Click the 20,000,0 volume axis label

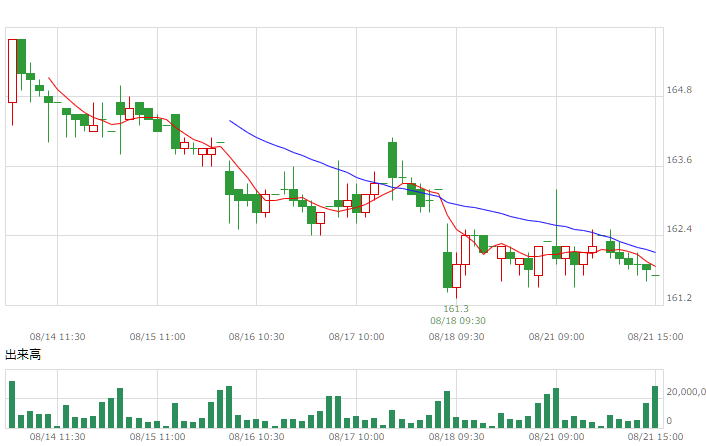coord(686,392)
